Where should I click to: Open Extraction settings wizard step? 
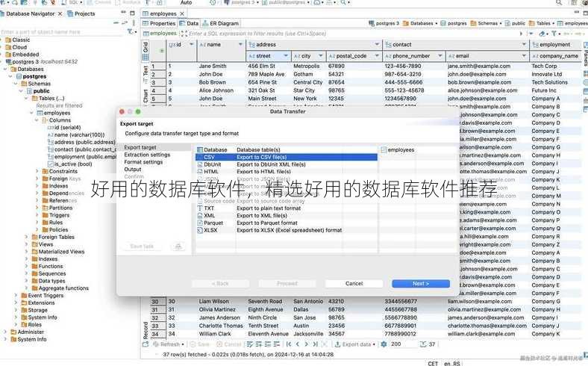coord(147,155)
